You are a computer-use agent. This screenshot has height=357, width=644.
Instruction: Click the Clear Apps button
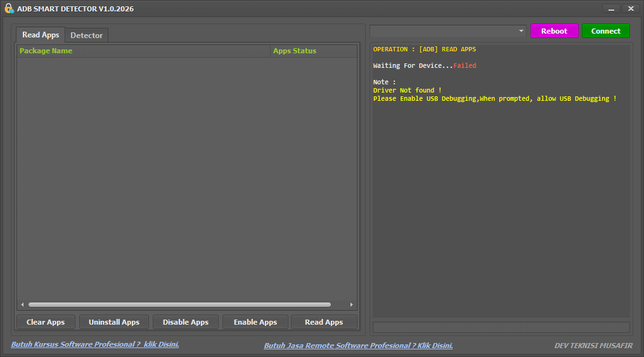tap(46, 322)
